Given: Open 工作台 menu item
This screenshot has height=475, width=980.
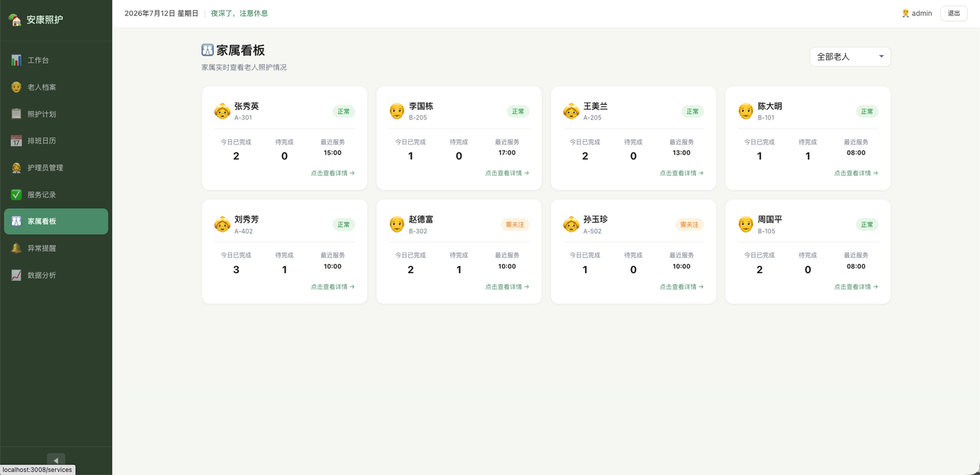Looking at the screenshot, I should pos(56,60).
